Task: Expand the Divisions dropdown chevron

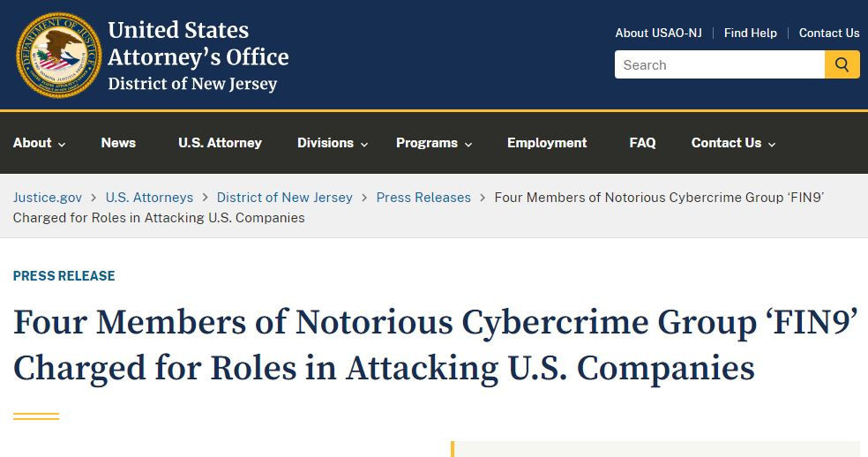Action: tap(364, 145)
